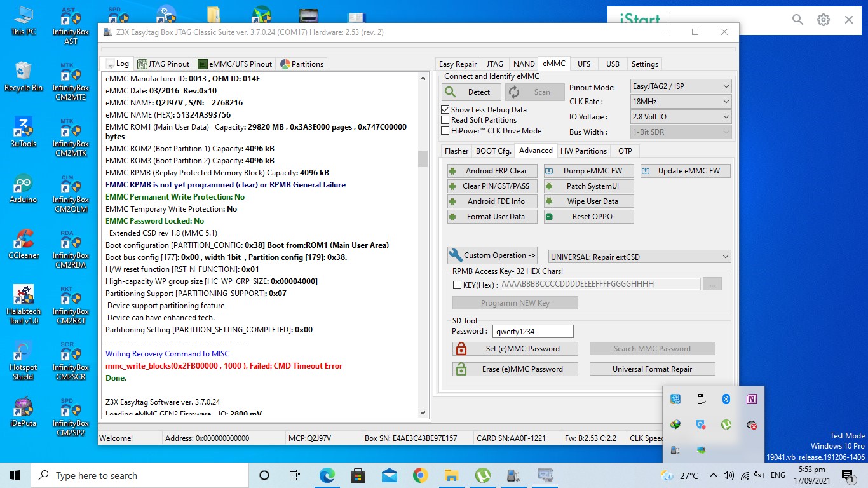Screen dimensions: 868x488
Task: Click Wipe User Data button
Action: 588,201
